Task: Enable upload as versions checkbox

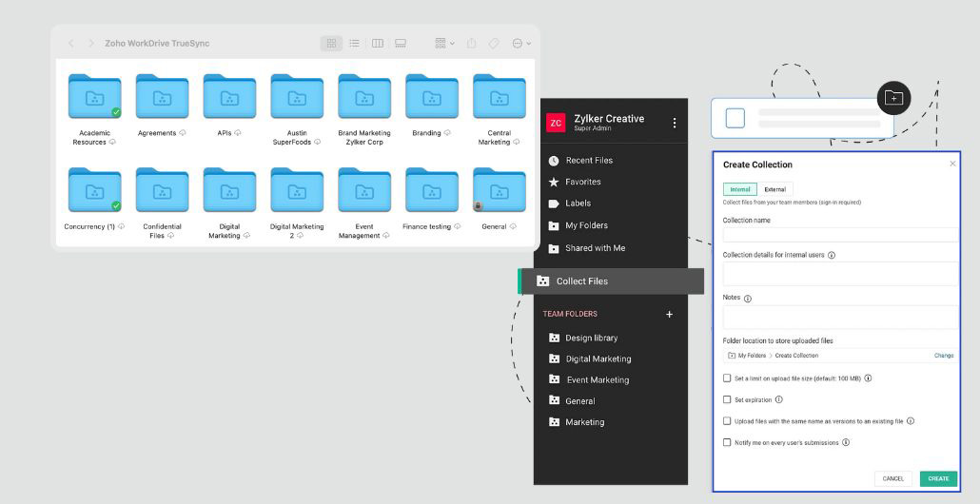Action: 727,421
